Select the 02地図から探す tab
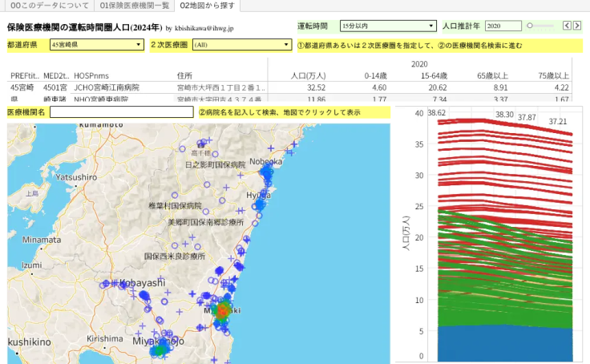This screenshot has height=364, width=590. [x=207, y=6]
